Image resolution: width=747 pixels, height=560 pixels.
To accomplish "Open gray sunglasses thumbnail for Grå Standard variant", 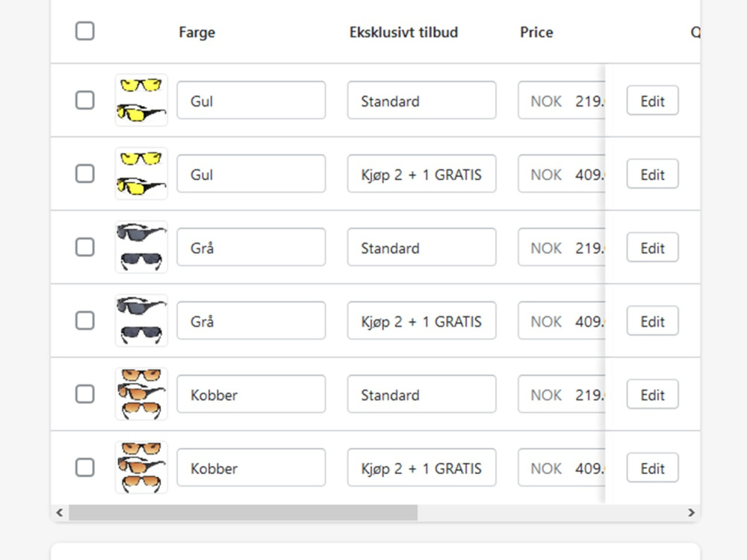I will 141,246.
